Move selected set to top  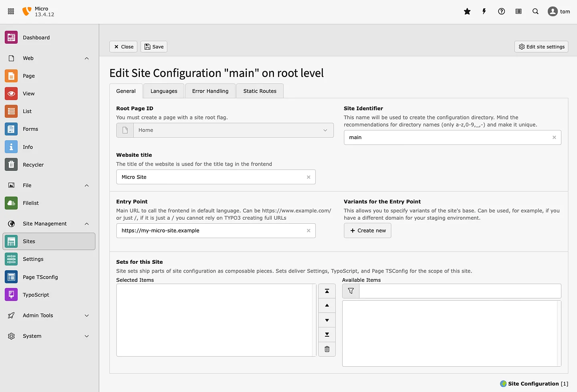(327, 291)
